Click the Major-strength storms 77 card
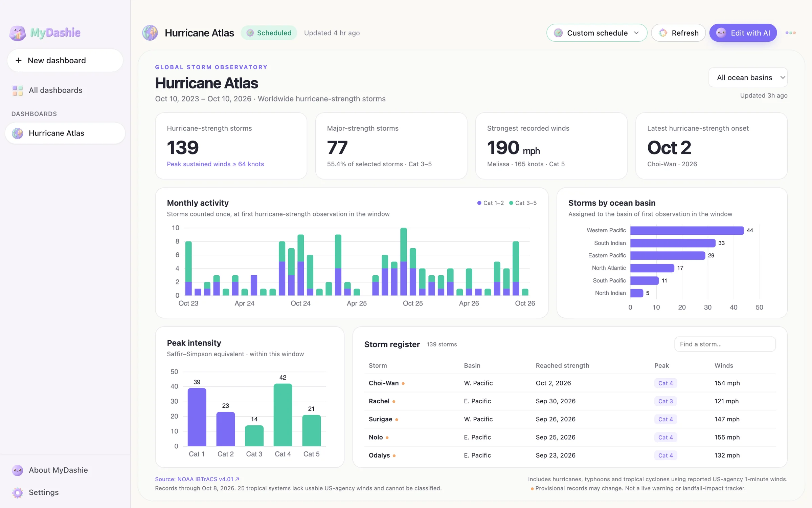Image resolution: width=812 pixels, height=508 pixels. pos(391,146)
